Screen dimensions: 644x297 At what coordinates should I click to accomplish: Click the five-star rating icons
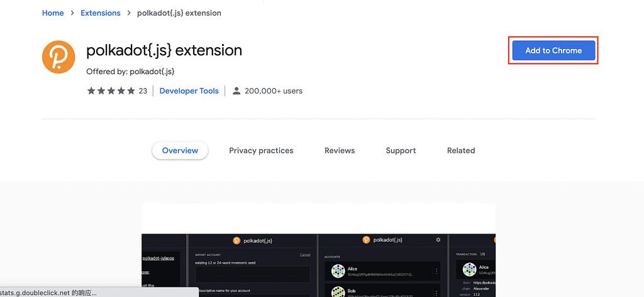(x=111, y=91)
